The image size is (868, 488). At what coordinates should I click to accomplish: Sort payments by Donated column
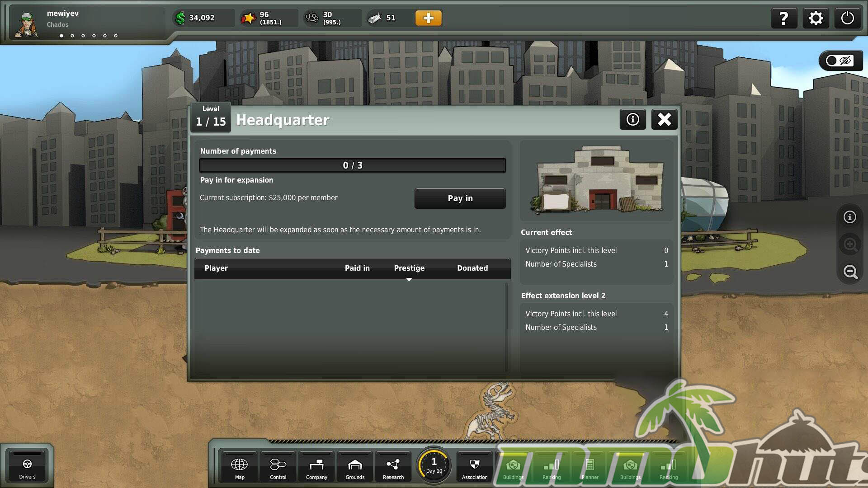pyautogui.click(x=472, y=268)
